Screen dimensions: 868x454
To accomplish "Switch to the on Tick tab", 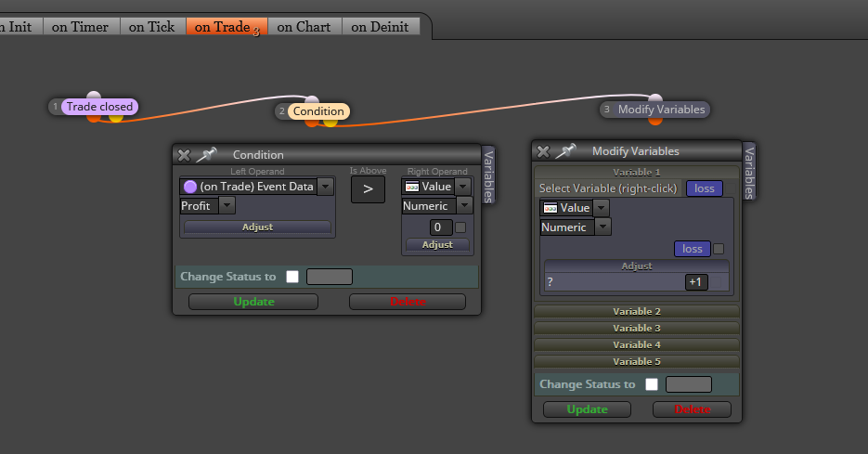I will click(151, 27).
